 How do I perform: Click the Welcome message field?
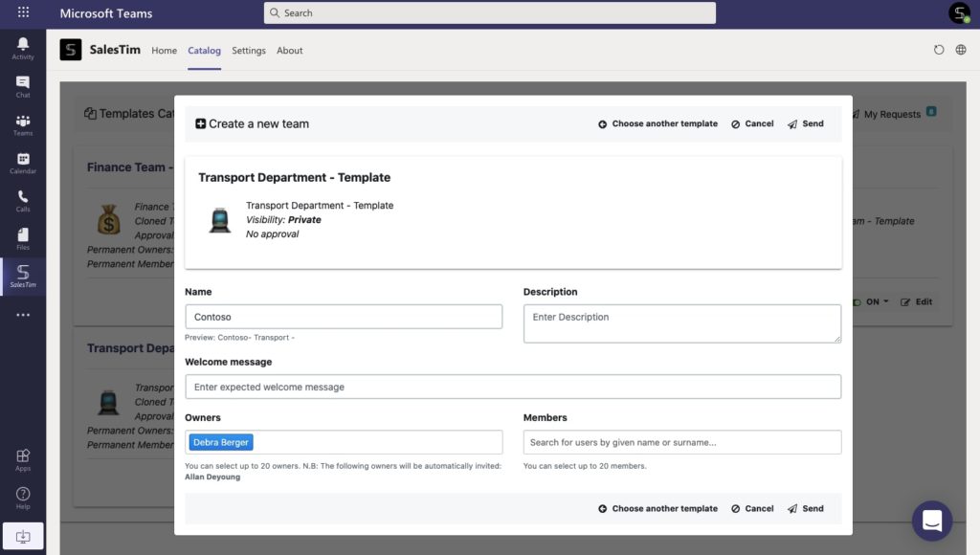[513, 387]
